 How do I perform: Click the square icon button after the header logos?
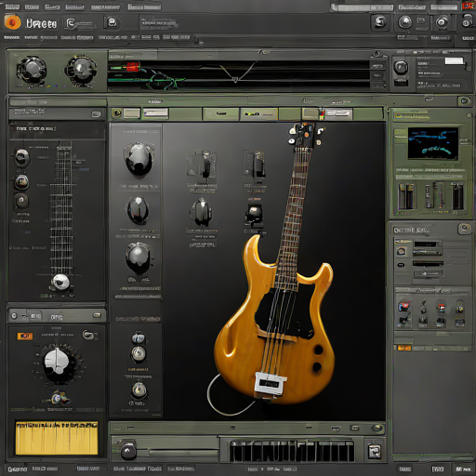pos(112,22)
